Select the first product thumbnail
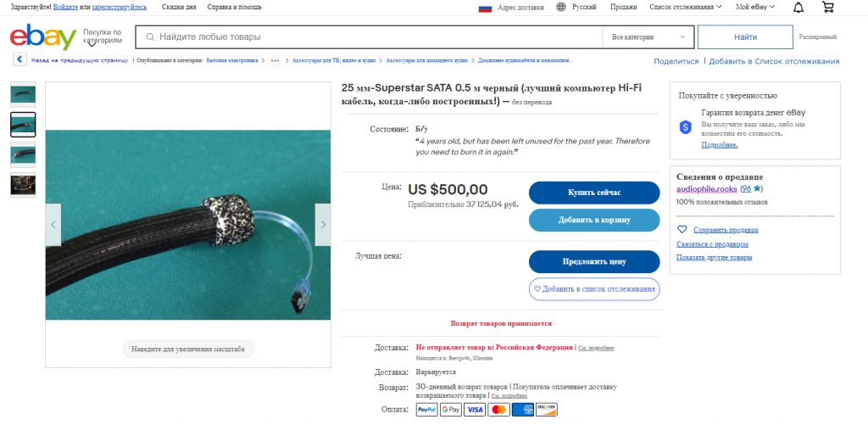Viewport: 868px width, 425px height. (23, 93)
